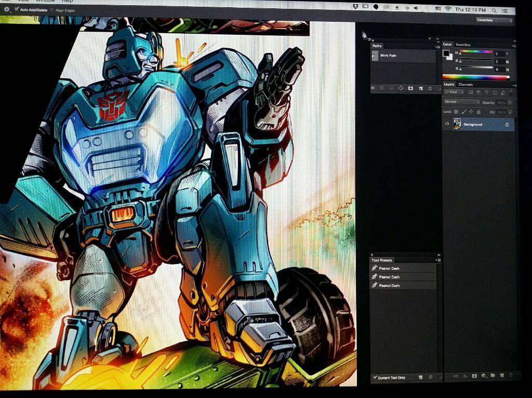The image size is (532, 398).
Task: Stroke path with brush icon in Paths panel
Action: point(382,89)
